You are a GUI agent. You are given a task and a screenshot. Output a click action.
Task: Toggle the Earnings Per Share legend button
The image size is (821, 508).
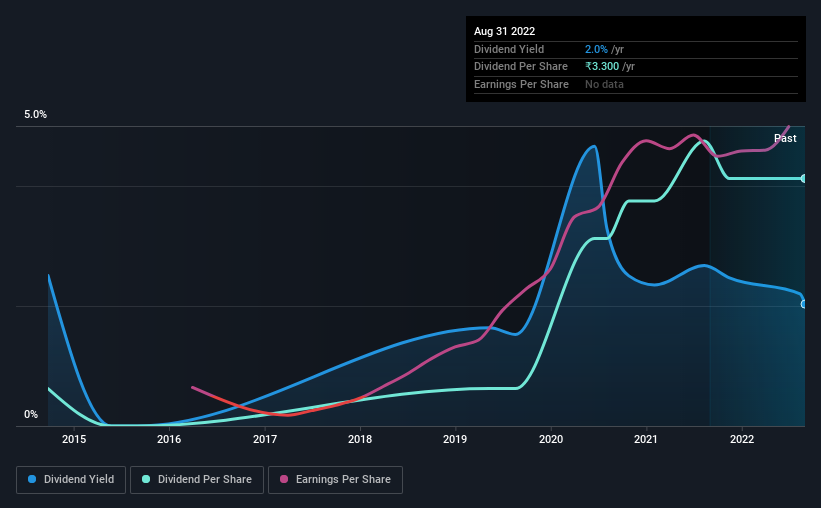(x=335, y=480)
